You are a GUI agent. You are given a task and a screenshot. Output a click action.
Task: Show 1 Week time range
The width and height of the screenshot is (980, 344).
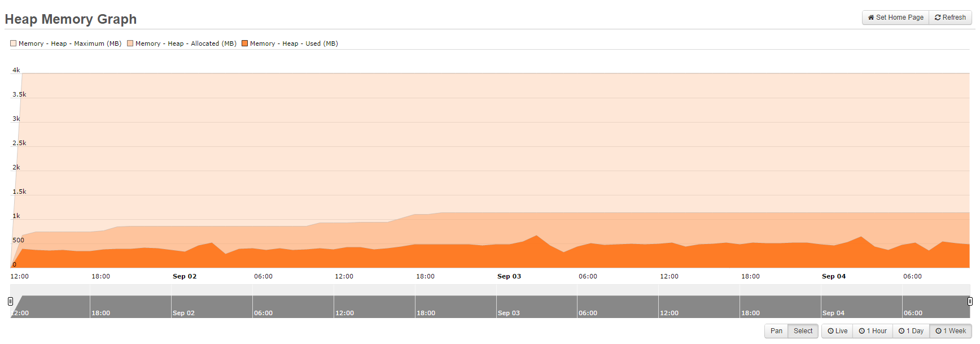(x=951, y=331)
